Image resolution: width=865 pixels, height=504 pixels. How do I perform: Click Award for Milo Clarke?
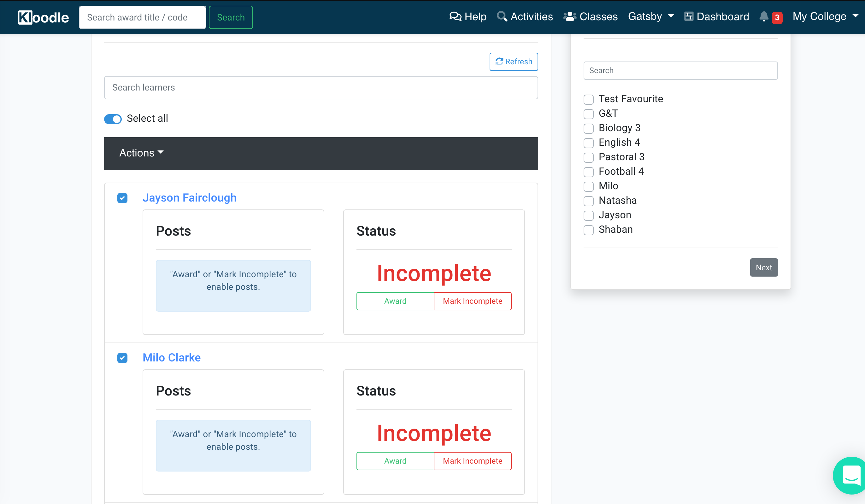[395, 461]
